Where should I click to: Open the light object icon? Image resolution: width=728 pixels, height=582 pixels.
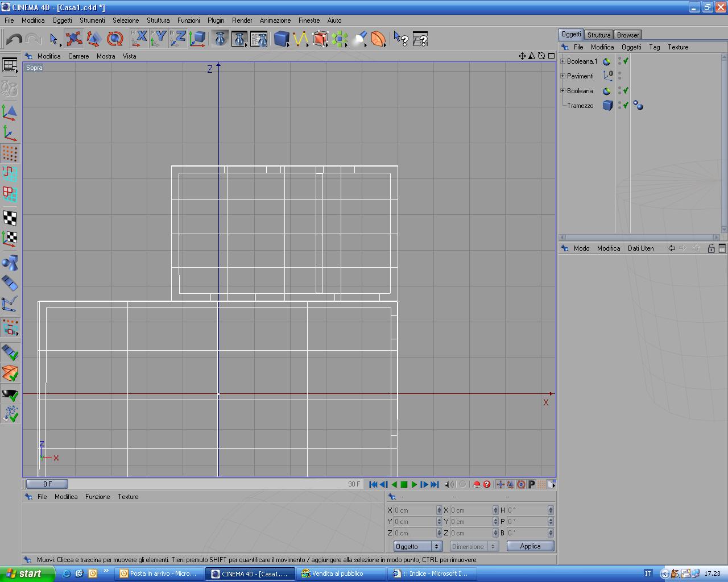pos(359,39)
